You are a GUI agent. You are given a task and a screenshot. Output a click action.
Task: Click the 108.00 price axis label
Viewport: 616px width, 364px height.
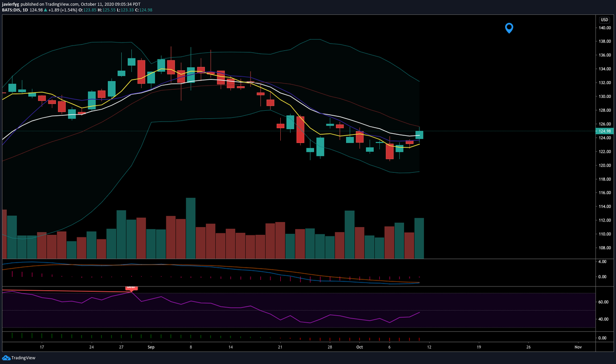[604, 248]
